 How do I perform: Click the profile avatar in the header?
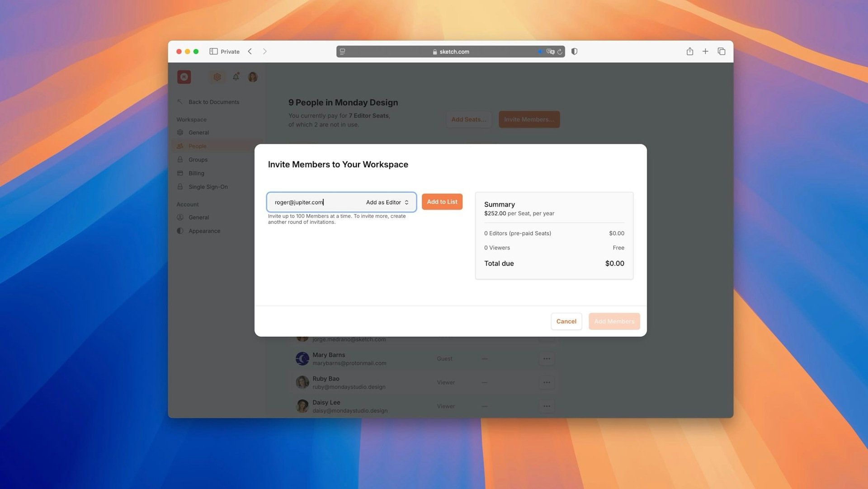(x=253, y=77)
